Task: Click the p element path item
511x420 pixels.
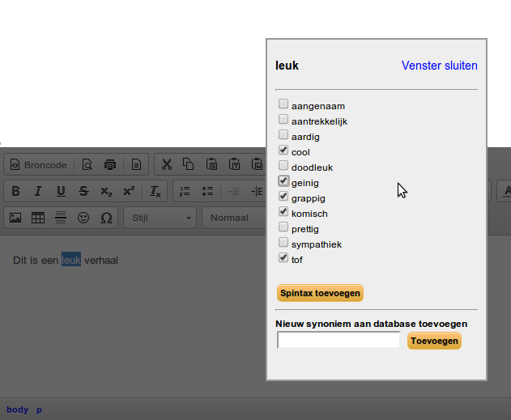Action: tap(39, 410)
